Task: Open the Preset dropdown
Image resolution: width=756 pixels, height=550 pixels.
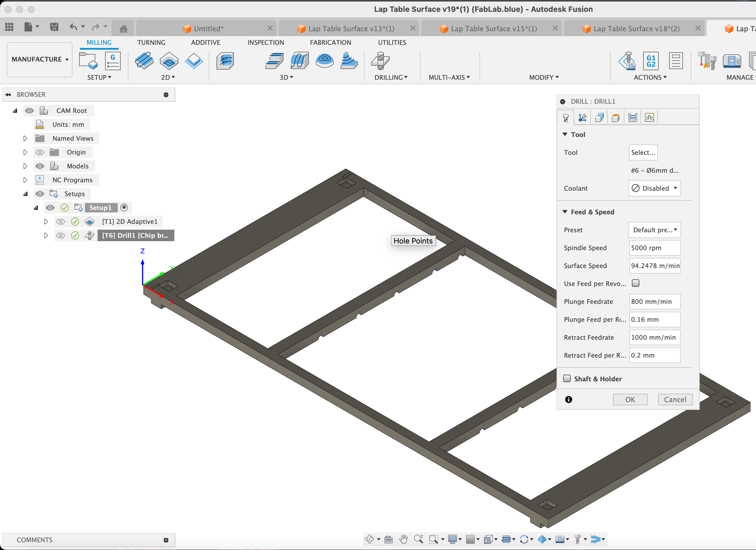Action: (654, 230)
